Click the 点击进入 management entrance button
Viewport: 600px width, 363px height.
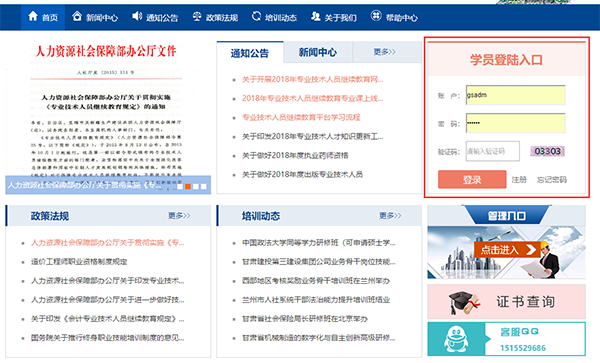507,250
